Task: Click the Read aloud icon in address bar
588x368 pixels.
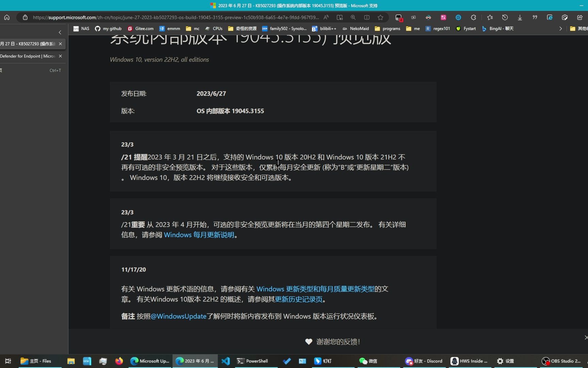Action: point(326,17)
